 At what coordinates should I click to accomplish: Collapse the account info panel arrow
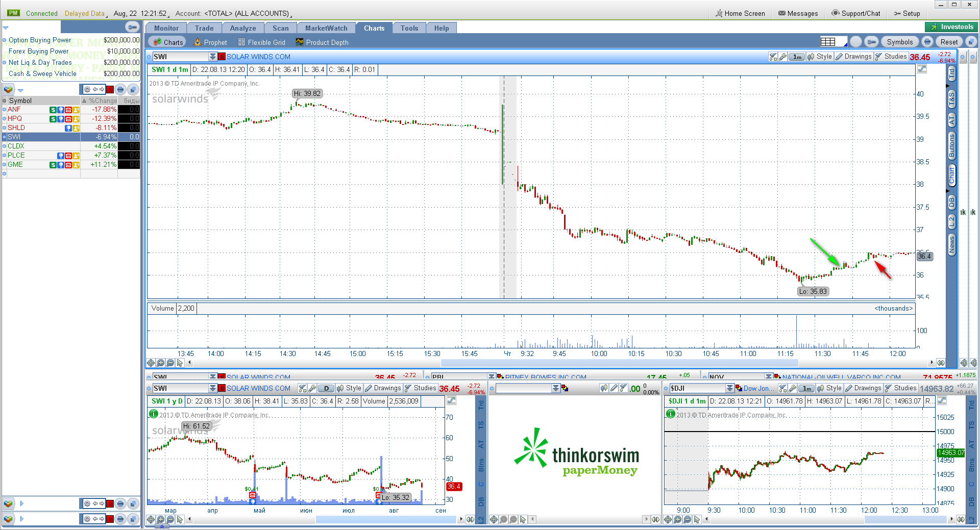click(6, 28)
